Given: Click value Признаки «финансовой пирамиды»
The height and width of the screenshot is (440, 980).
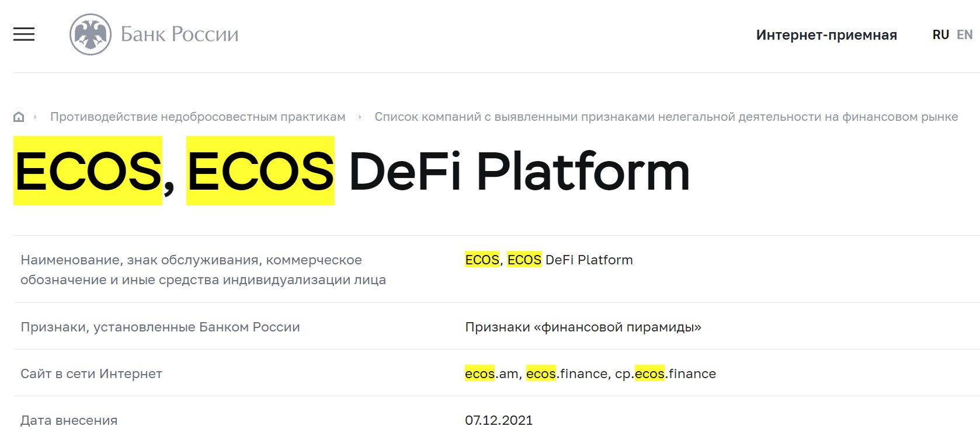Looking at the screenshot, I should pos(583,327).
